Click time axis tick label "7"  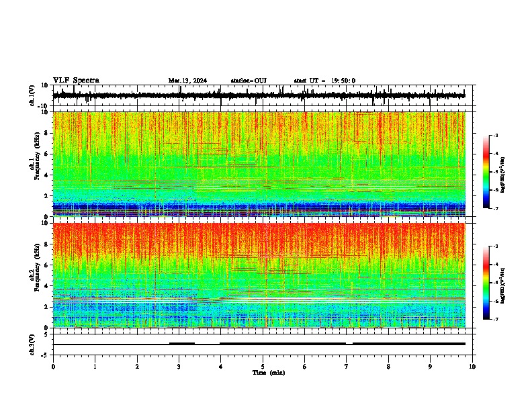pyautogui.click(x=347, y=367)
